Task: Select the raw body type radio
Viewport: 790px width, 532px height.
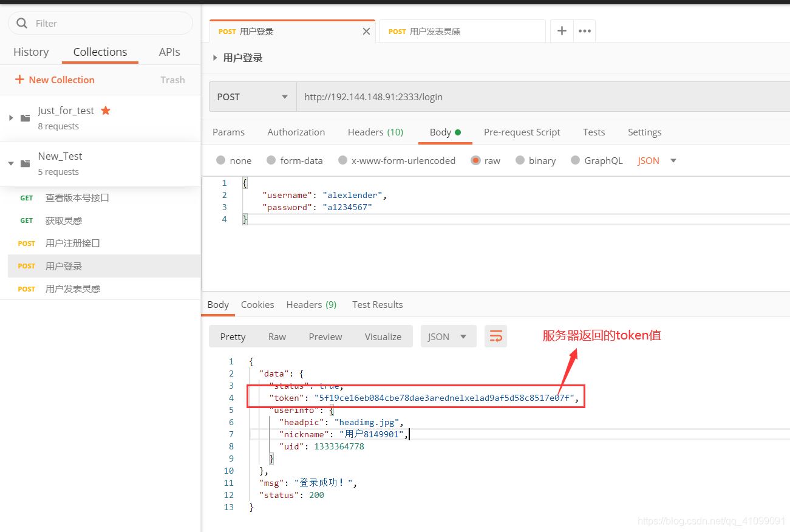Action: coord(475,160)
